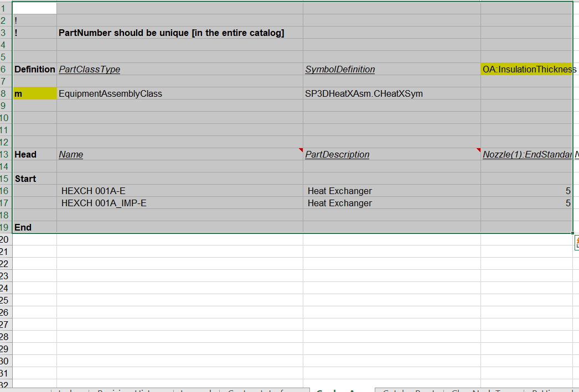Viewport: 579px width, 392px height.
Task: Select the '!' cell in row 3
Action: [35, 33]
